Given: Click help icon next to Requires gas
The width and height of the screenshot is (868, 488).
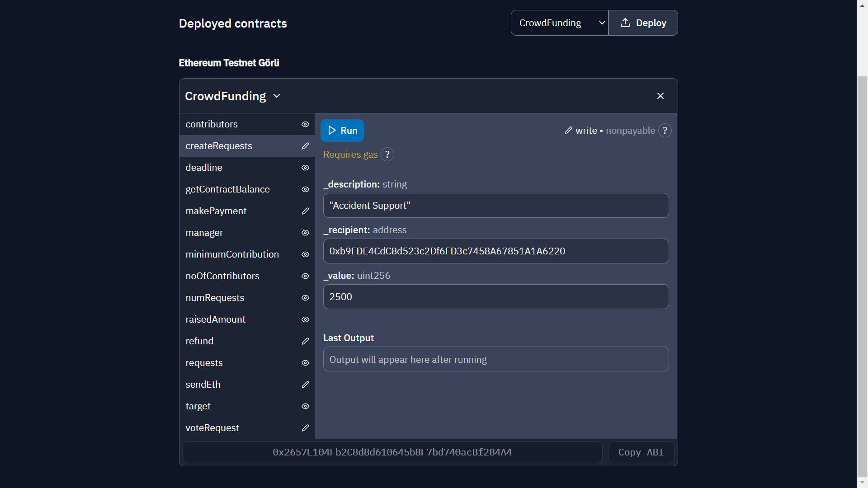Looking at the screenshot, I should 387,155.
